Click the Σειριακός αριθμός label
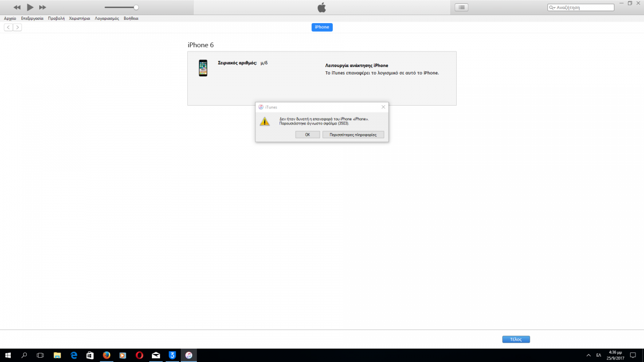The height and width of the screenshot is (362, 644). (x=237, y=63)
